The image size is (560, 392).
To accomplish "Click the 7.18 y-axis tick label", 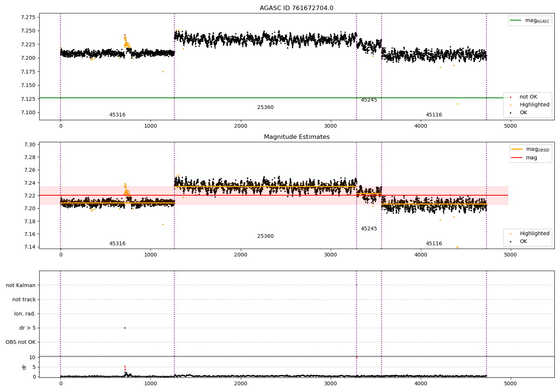I will coord(29,221).
